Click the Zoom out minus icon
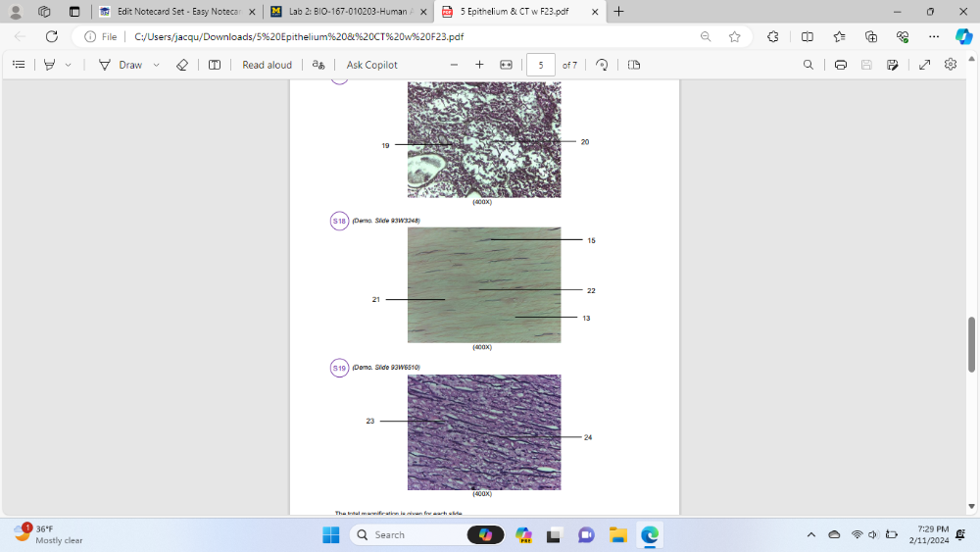Screen dimensions: 980x552 (454, 65)
